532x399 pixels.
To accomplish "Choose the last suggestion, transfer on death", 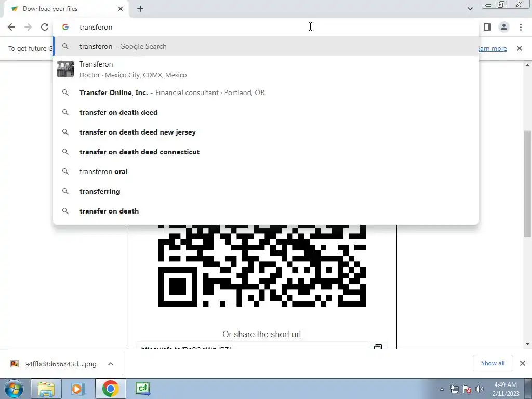I will coord(266,211).
